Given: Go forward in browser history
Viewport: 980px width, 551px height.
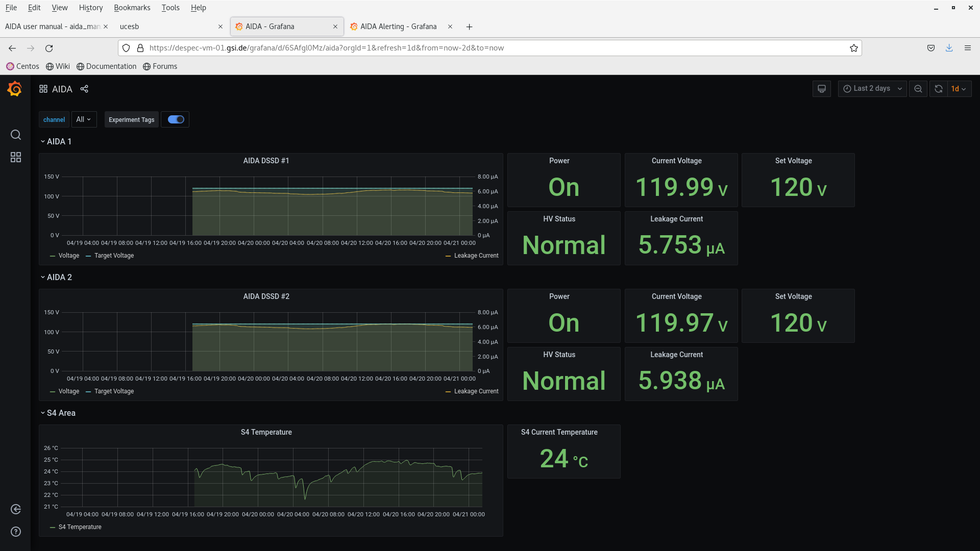Looking at the screenshot, I should click(31, 48).
